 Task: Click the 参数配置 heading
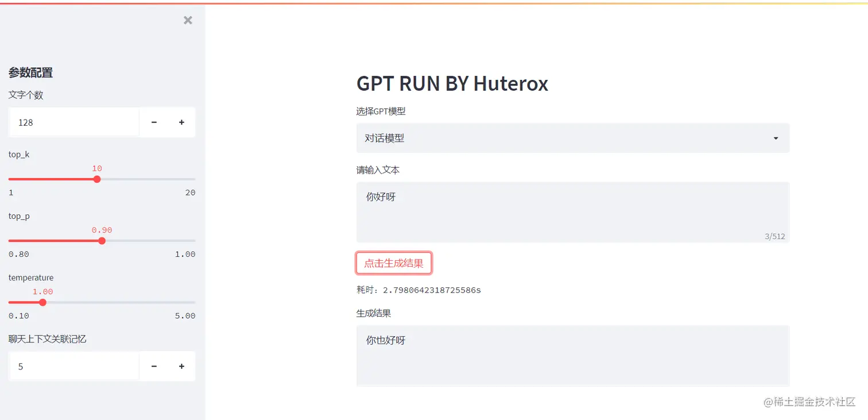(30, 73)
